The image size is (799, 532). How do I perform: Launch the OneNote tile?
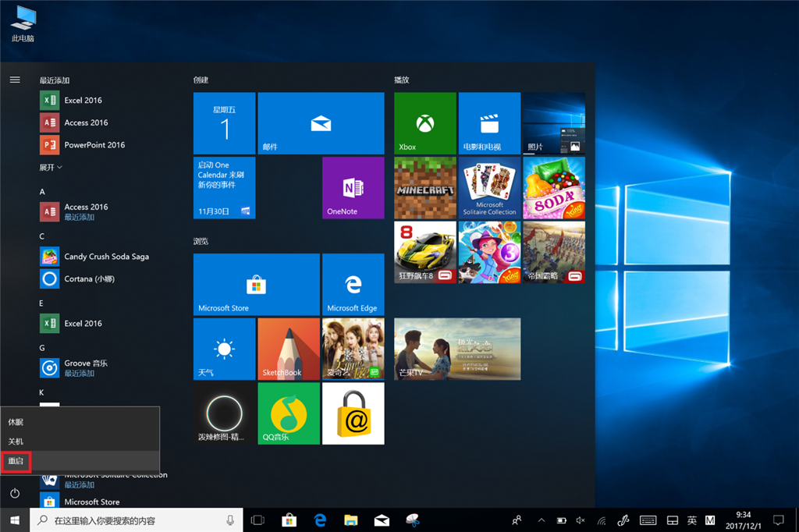tap(353, 187)
